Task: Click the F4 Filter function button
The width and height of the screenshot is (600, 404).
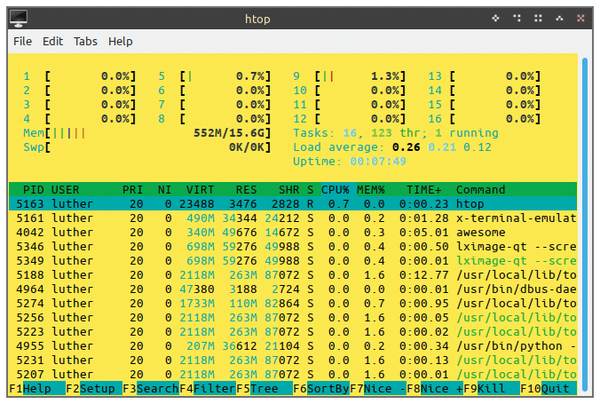Action: pyautogui.click(x=207, y=388)
